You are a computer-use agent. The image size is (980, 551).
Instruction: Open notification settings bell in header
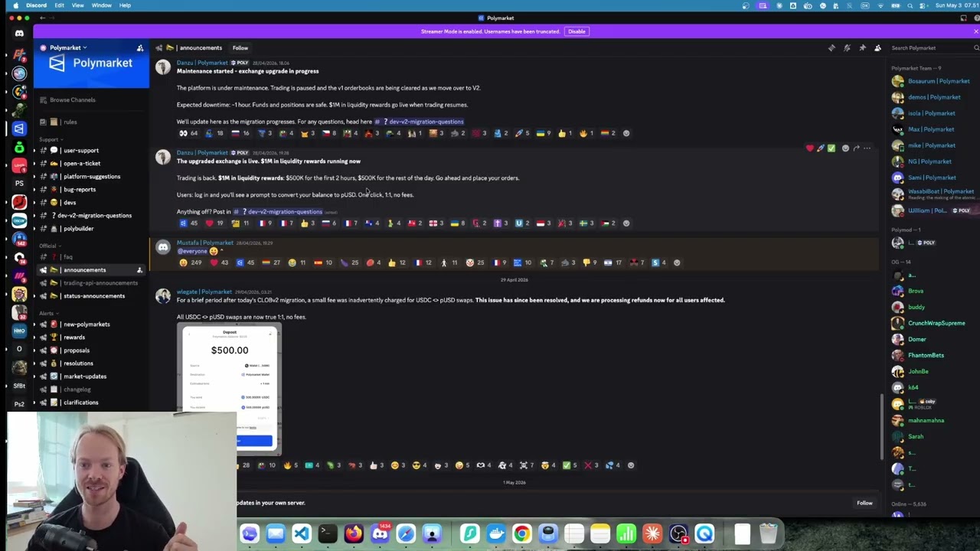tap(847, 47)
